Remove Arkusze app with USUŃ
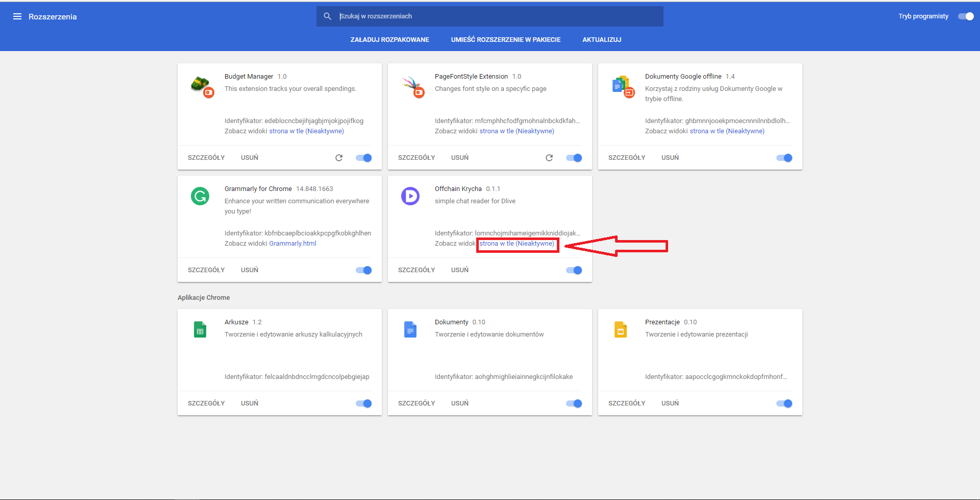This screenshot has height=500, width=980. 250,403
